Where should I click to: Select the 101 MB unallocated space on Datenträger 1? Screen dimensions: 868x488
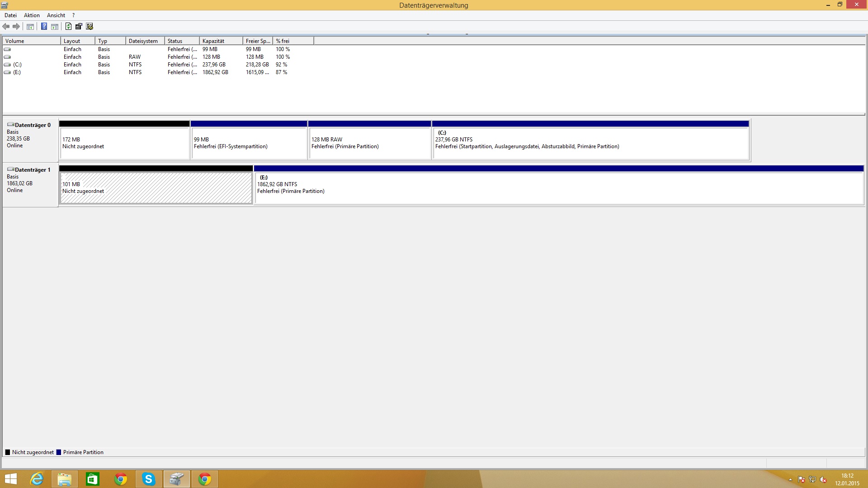(x=156, y=188)
